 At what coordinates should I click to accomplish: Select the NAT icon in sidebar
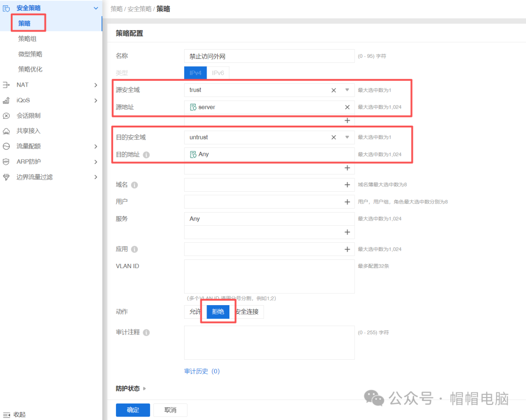pos(7,85)
